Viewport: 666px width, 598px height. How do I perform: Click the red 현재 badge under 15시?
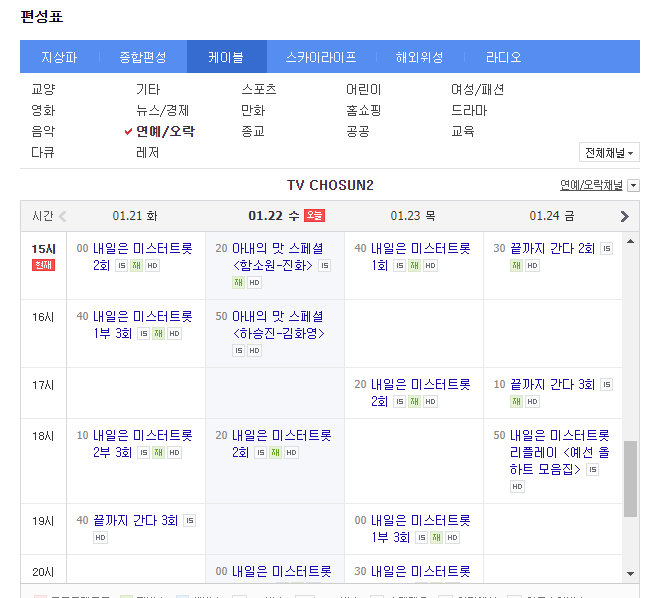click(43, 265)
